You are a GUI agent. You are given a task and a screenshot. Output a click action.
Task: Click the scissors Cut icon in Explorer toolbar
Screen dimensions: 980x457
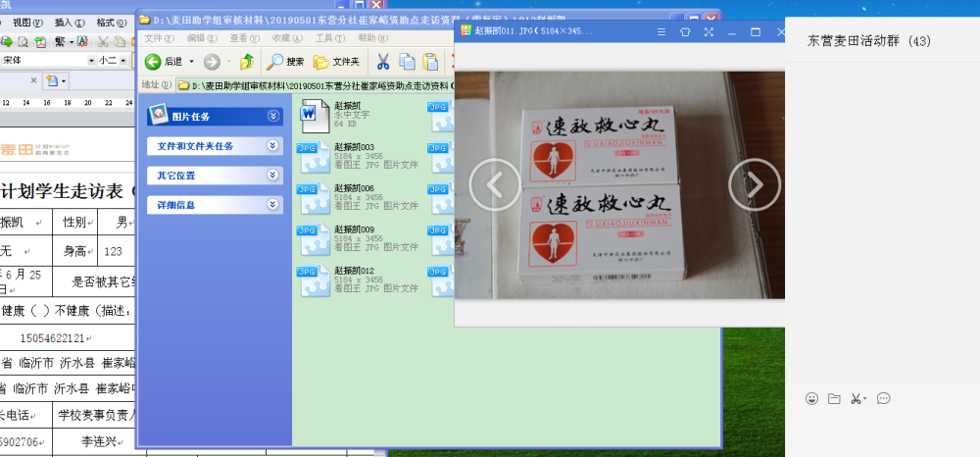tap(382, 61)
